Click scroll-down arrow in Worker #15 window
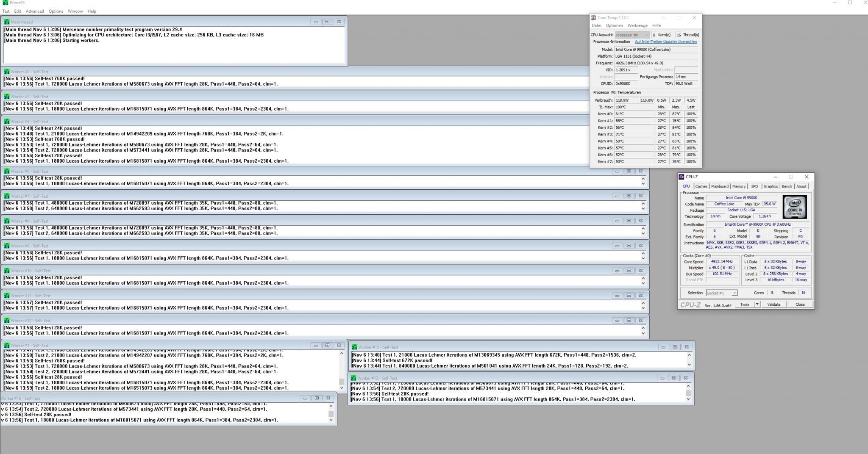Viewport: 868px width, 454px height. pyautogui.click(x=689, y=365)
